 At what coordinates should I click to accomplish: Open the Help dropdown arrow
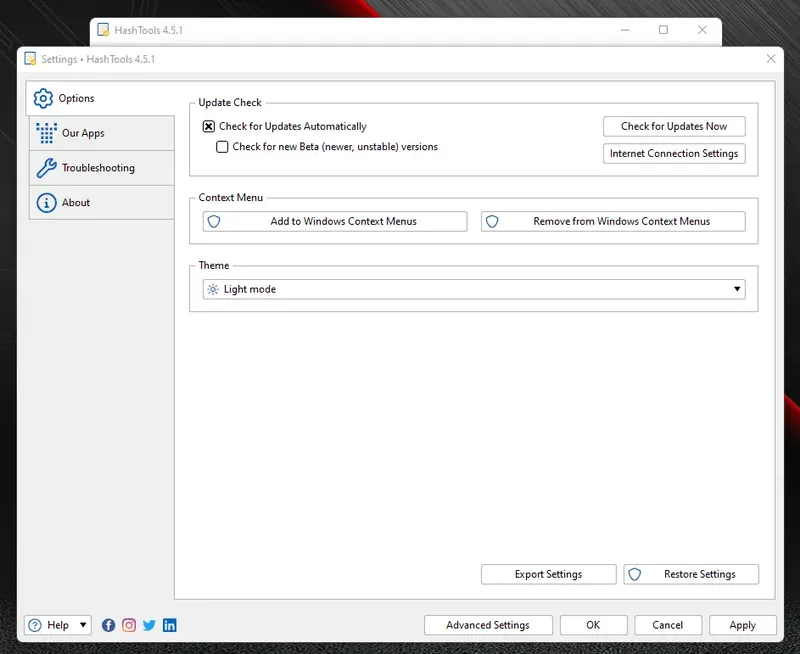coord(83,625)
